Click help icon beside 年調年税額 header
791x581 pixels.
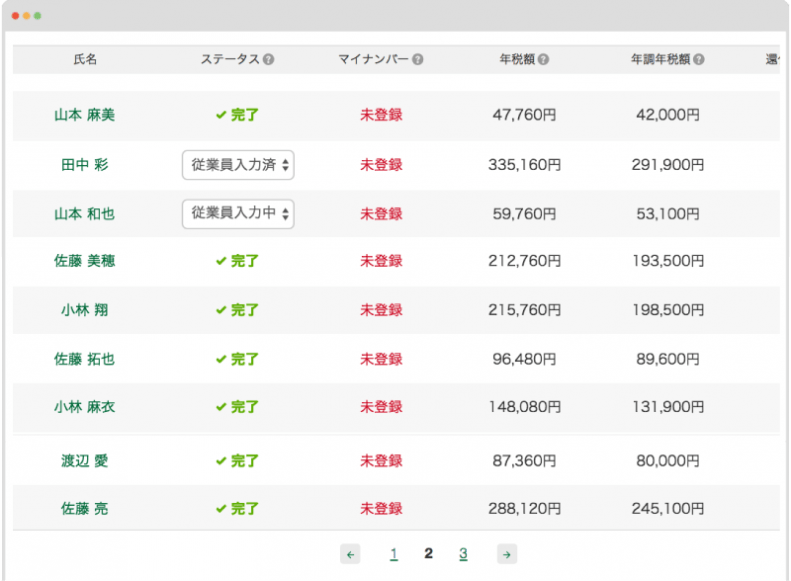[698, 60]
